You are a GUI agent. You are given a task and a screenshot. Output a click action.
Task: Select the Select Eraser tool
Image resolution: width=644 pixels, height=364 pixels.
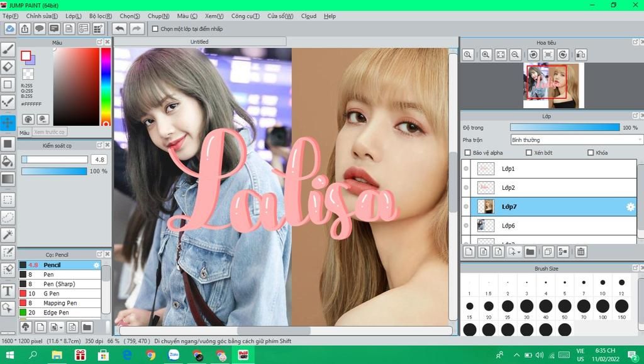click(8, 270)
